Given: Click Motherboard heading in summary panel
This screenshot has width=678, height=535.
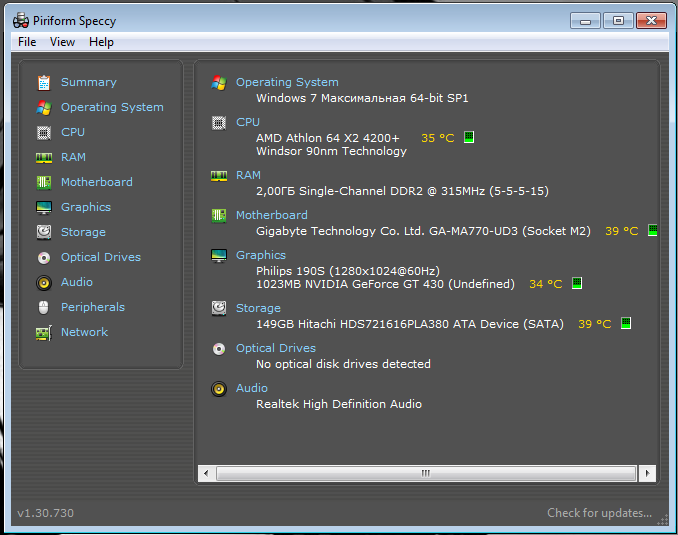Looking at the screenshot, I should (x=272, y=215).
